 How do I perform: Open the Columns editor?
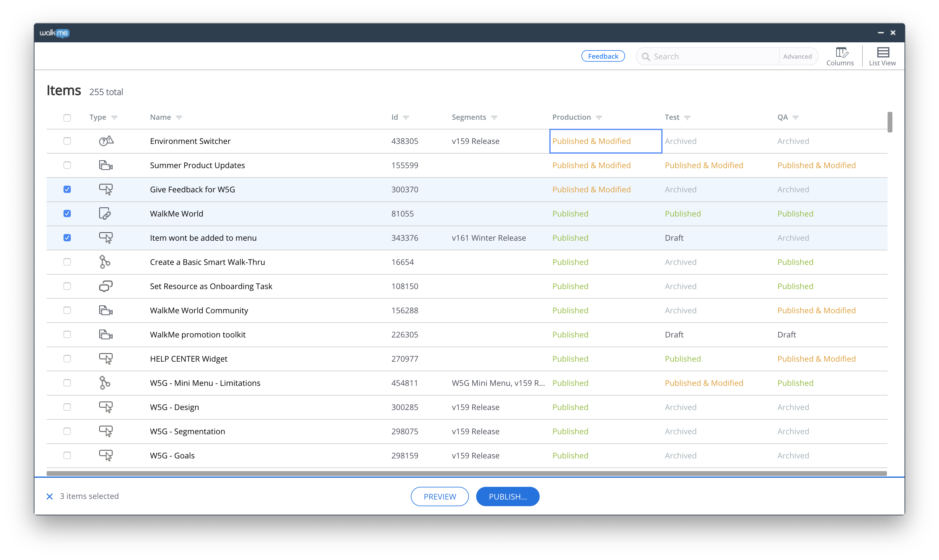(x=840, y=57)
